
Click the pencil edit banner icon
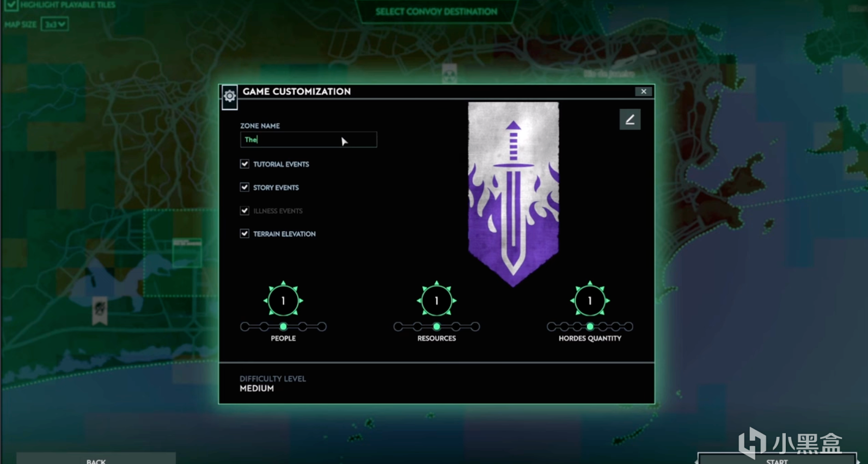point(629,120)
